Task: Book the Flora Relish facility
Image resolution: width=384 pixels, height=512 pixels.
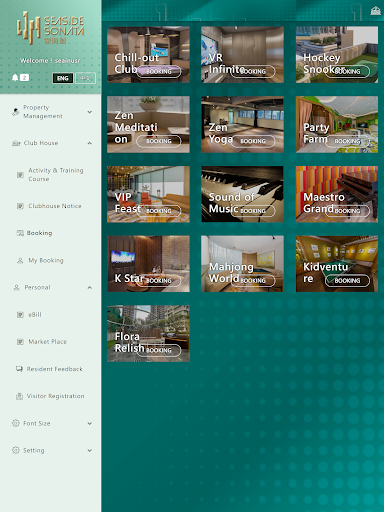Action: [x=159, y=350]
